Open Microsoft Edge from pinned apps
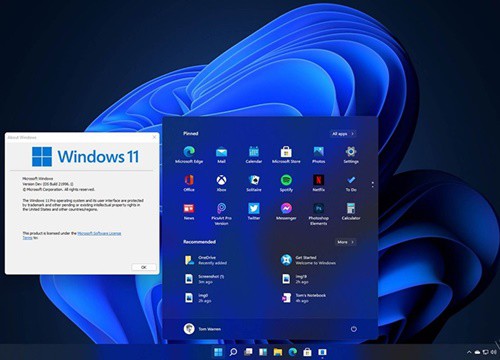The height and width of the screenshot is (360, 500). pos(189,155)
